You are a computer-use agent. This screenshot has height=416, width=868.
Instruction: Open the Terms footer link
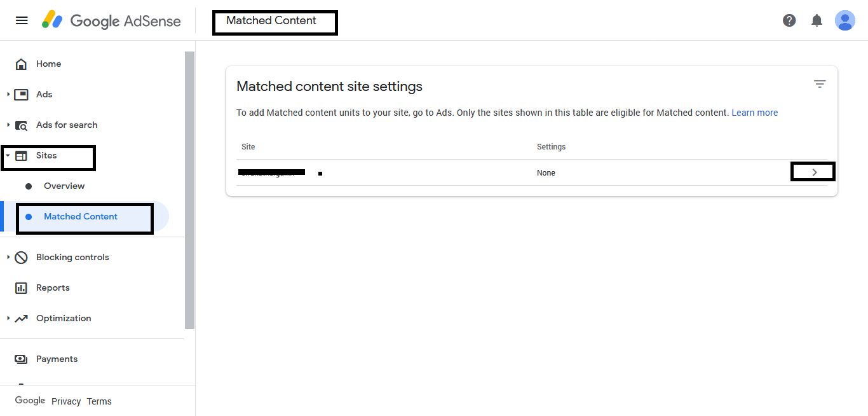[99, 401]
